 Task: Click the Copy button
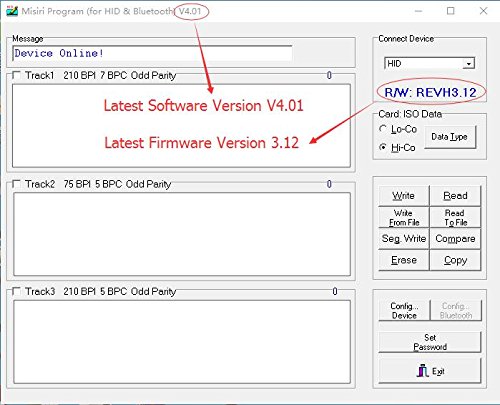click(455, 260)
